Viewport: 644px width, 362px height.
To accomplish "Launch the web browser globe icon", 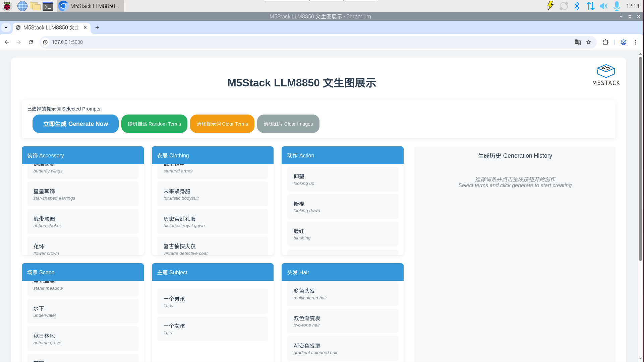I will 22,6.
